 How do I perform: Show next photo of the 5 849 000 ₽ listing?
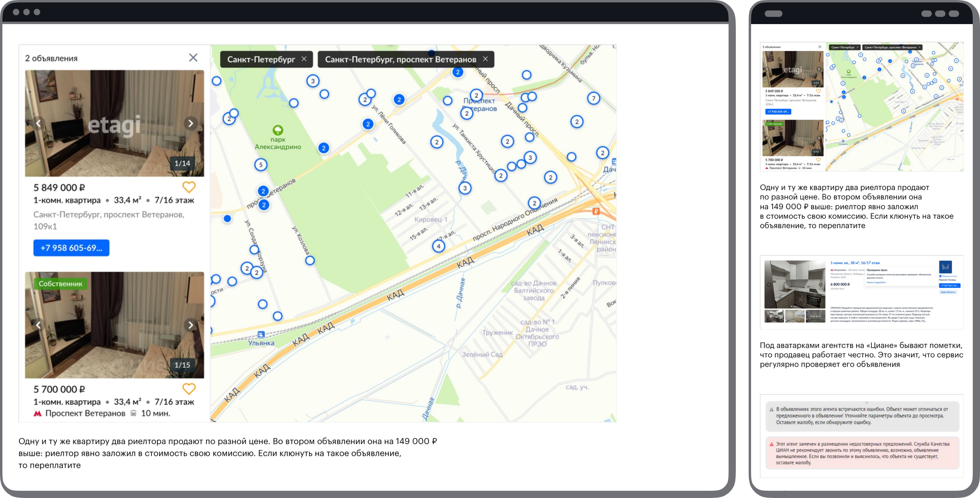[x=191, y=123]
